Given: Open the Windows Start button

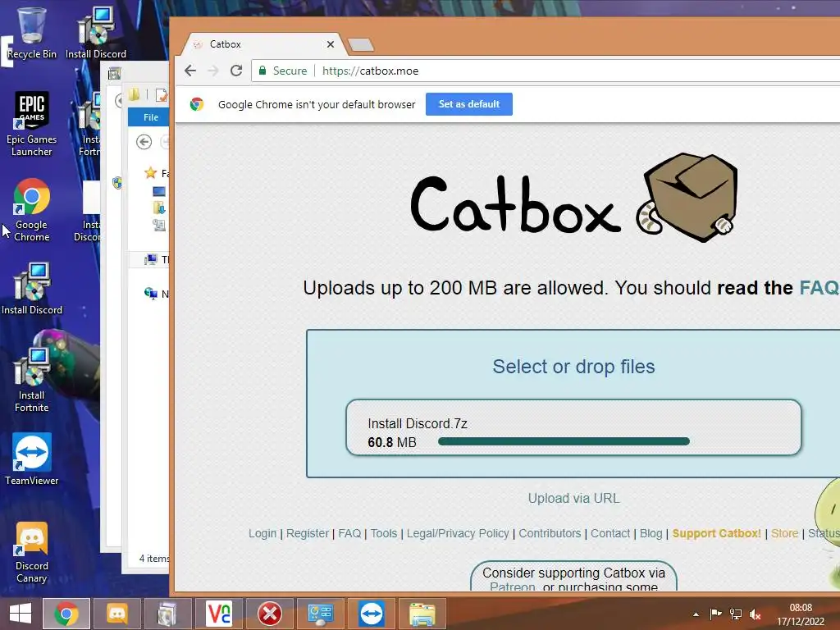Looking at the screenshot, I should [x=21, y=614].
